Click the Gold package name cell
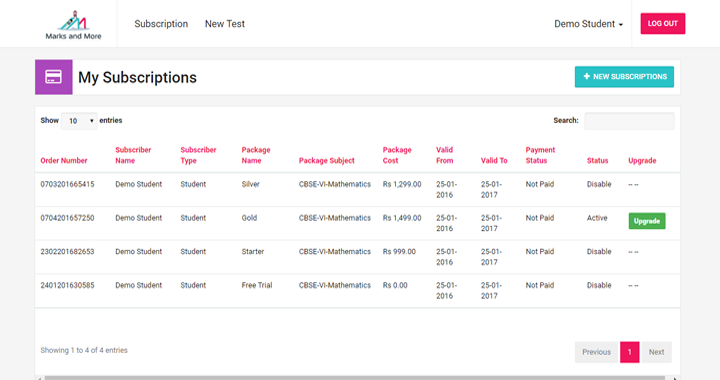The height and width of the screenshot is (380, 720). pos(249,218)
